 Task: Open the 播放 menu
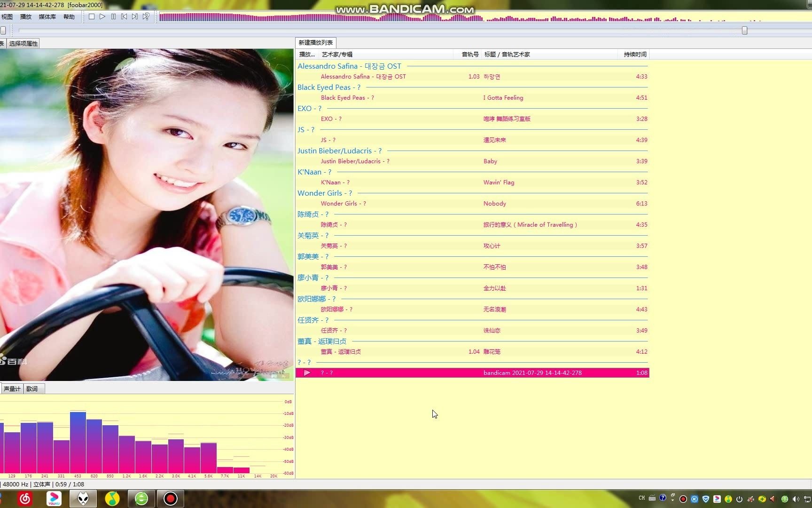26,16
